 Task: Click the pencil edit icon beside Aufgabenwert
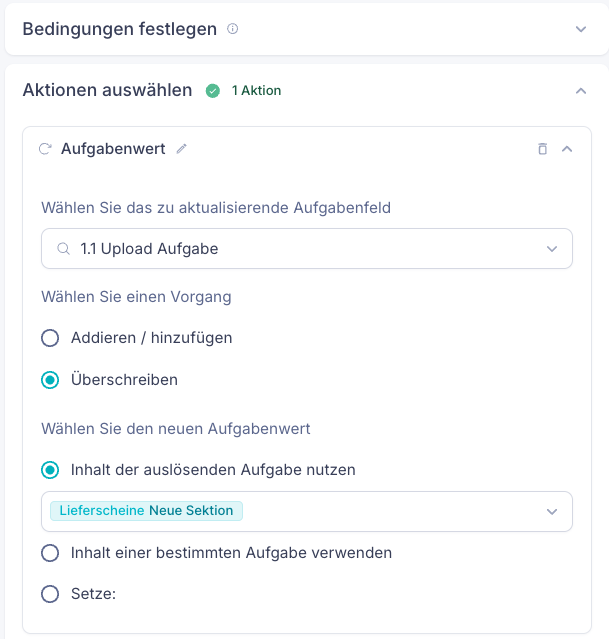click(x=181, y=149)
